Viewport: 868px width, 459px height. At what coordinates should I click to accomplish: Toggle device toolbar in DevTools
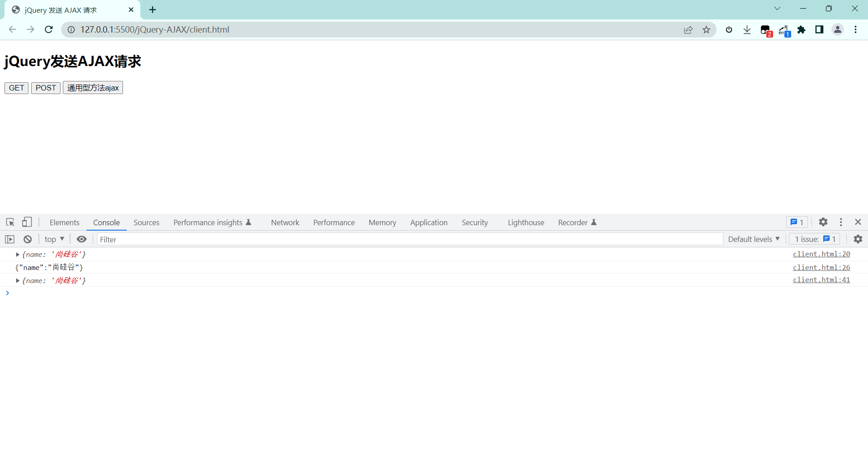27,222
